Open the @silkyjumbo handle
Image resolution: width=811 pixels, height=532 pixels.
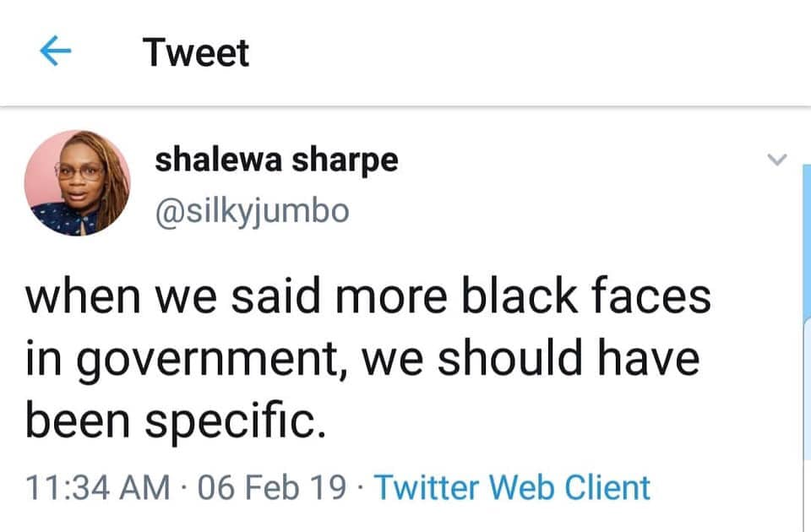[251, 209]
